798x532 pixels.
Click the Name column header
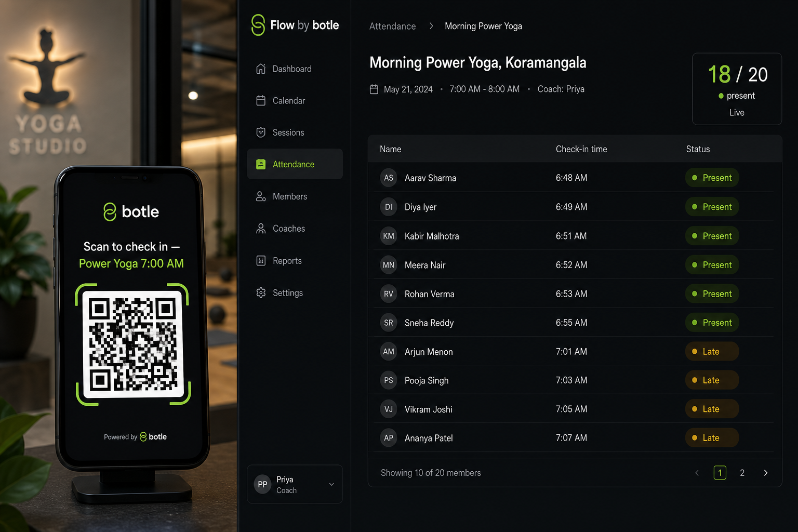[x=390, y=149]
